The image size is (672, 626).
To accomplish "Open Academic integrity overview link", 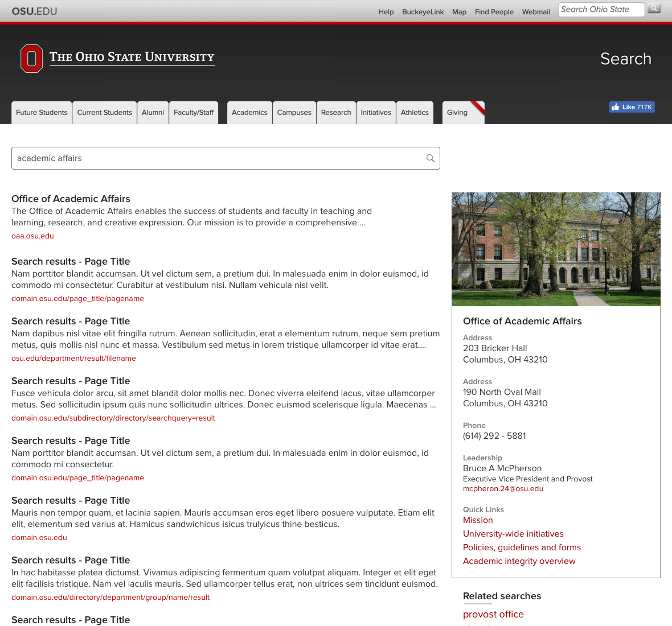I will (x=519, y=561).
